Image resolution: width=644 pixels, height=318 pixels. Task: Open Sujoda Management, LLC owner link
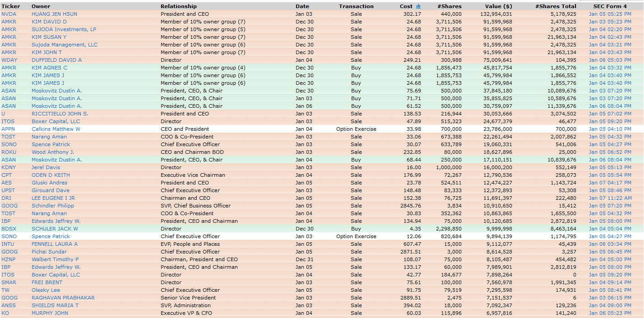coord(65,45)
